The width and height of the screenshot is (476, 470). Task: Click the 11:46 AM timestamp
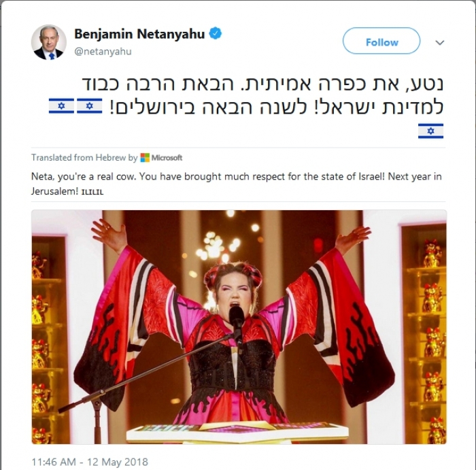point(54,462)
